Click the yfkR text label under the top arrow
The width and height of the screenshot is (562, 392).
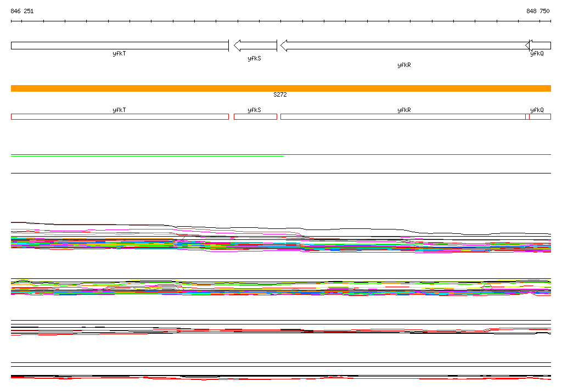point(404,65)
